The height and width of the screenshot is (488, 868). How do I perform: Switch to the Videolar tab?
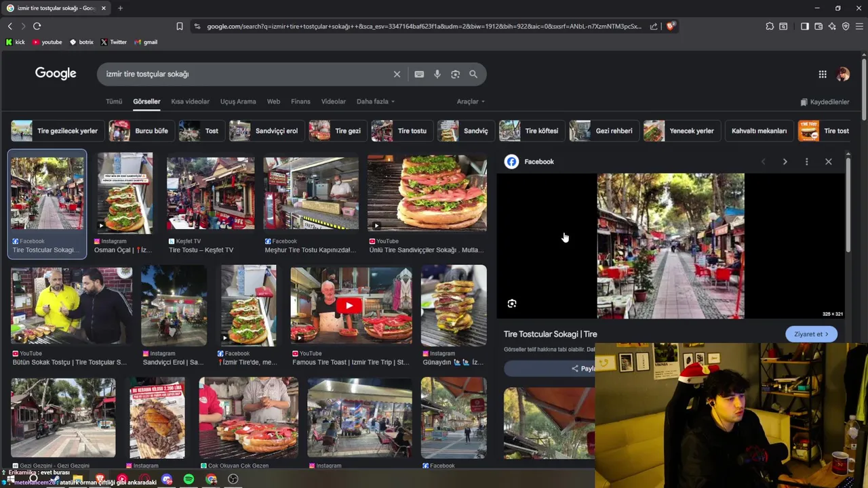(333, 102)
